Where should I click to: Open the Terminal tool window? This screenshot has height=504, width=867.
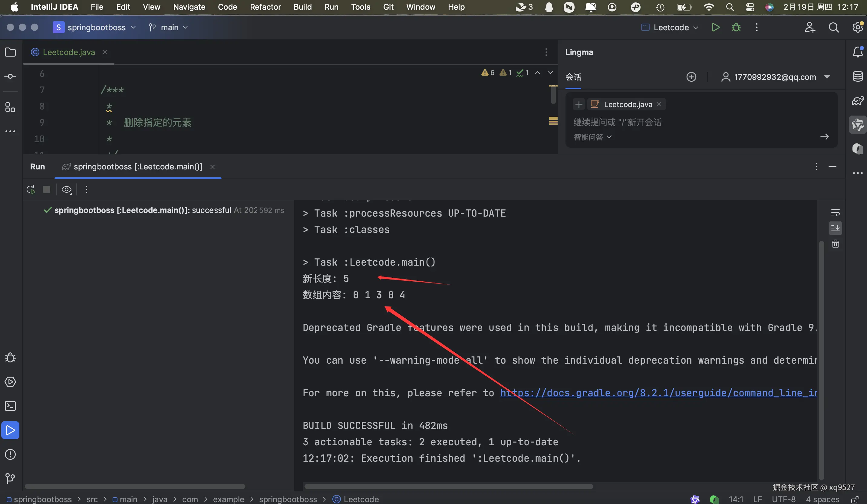(x=10, y=406)
